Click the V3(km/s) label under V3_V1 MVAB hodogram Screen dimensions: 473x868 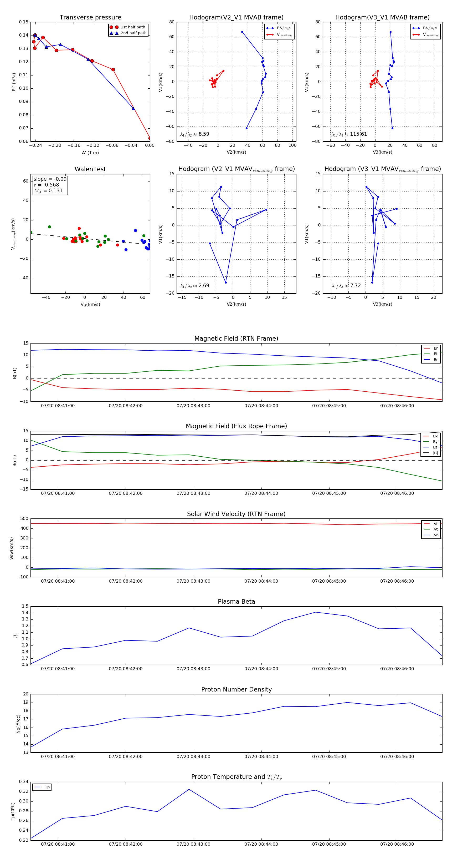pos(382,152)
